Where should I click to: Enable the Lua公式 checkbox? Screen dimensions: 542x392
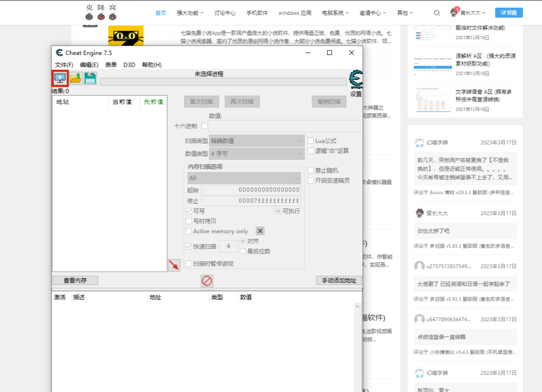[x=311, y=141]
